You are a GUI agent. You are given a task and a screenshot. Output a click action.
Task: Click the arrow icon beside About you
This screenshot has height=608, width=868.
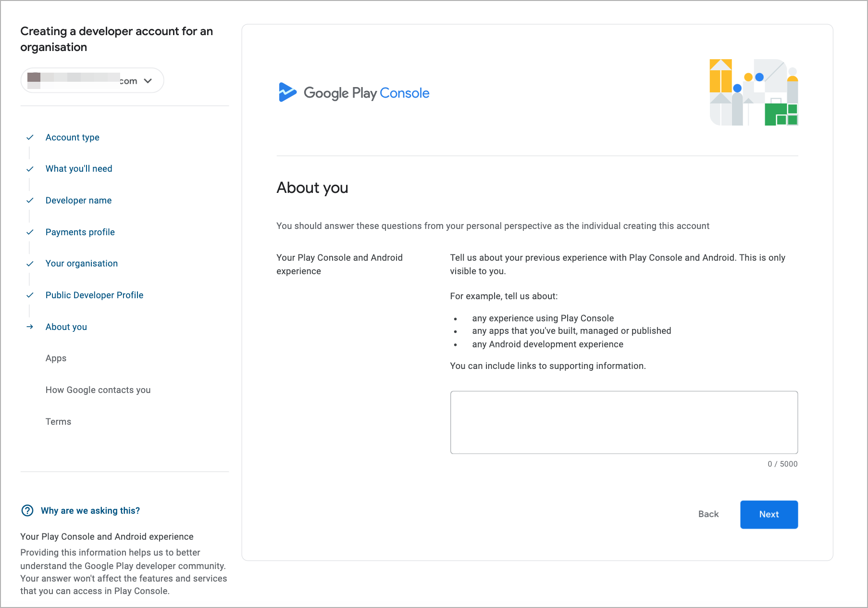30,327
